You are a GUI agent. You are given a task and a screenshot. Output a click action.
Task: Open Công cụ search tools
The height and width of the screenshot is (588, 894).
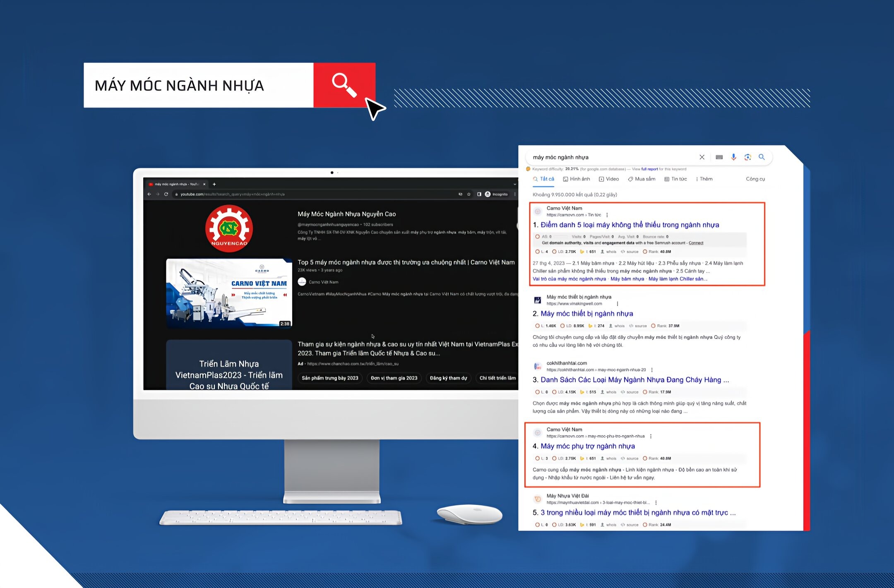[x=755, y=179]
